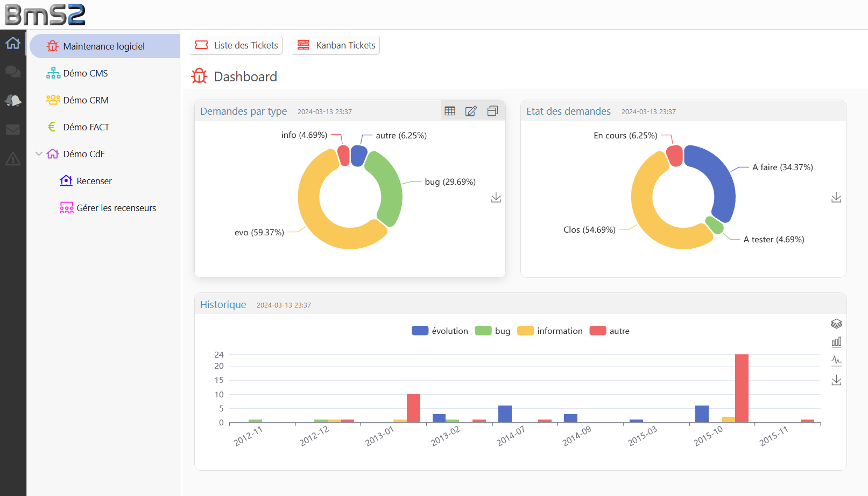Toggle bug series in Historique legend
Image resolution: width=868 pixels, height=496 pixels.
492,331
